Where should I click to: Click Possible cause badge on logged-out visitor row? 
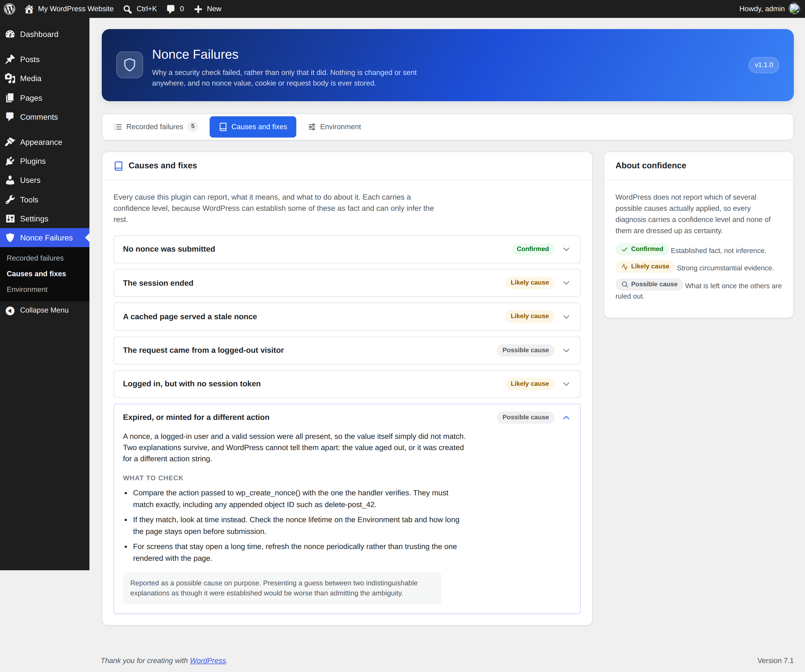pos(525,350)
